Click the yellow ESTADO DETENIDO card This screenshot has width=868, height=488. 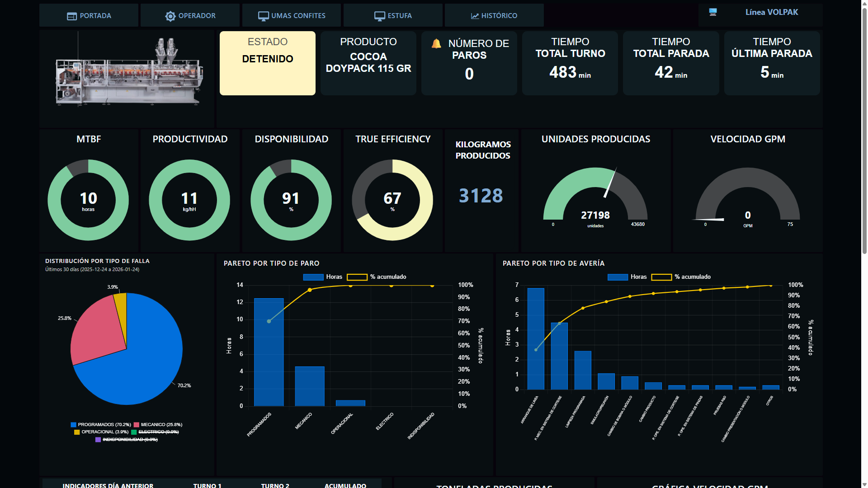[x=267, y=63]
